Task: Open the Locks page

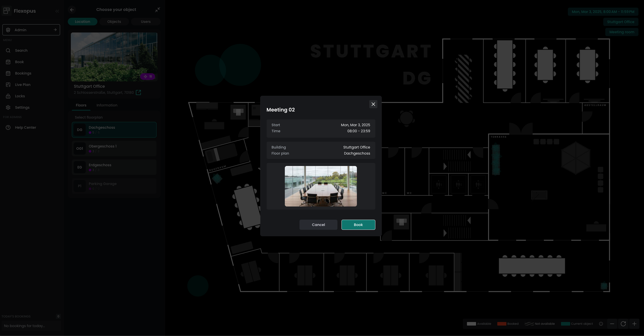Action: pos(20,96)
